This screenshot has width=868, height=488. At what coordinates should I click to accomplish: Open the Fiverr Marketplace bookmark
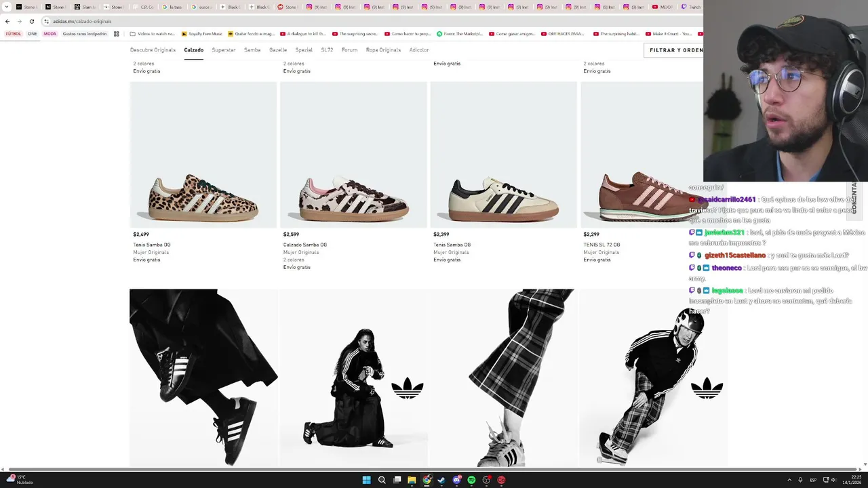point(460,34)
